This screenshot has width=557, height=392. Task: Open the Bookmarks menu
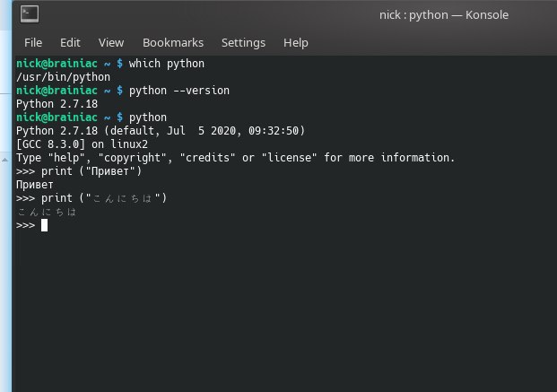(x=173, y=43)
